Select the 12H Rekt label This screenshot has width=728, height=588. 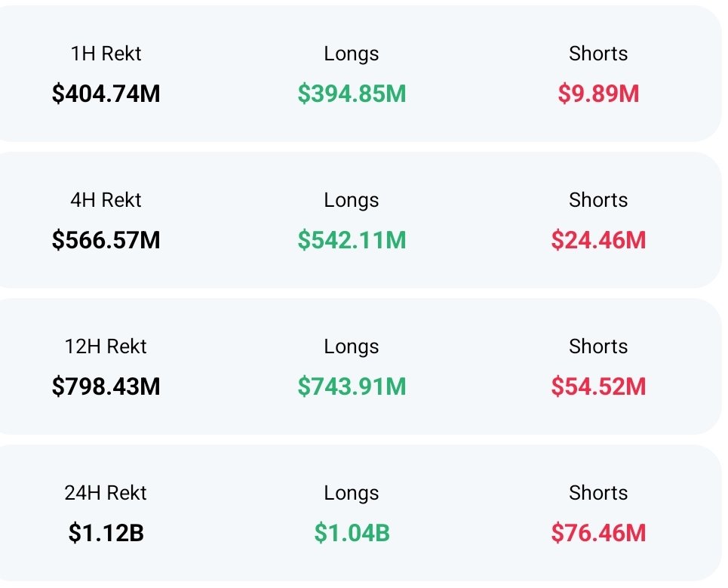106,346
